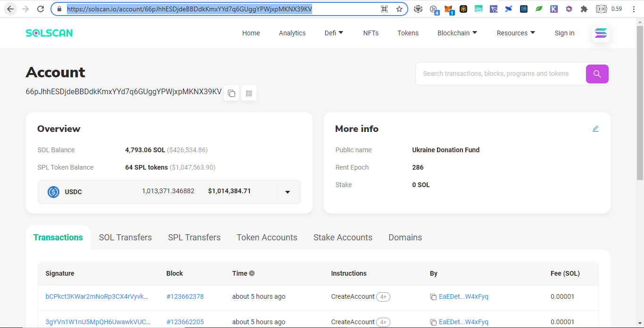This screenshot has height=328, width=644.
Task: Click the Sign in link
Action: pos(564,33)
